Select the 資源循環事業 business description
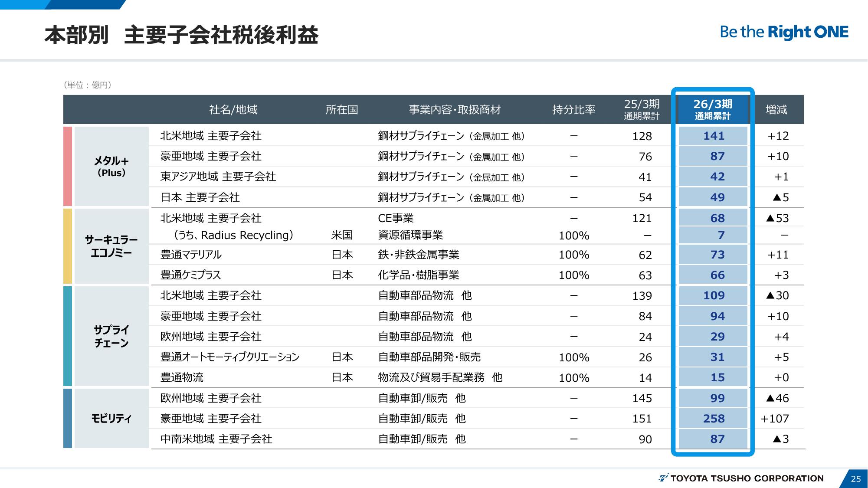 (410, 235)
